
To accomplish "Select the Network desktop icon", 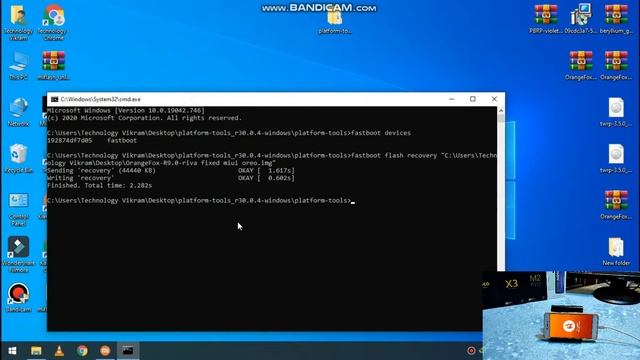I will coord(18,112).
